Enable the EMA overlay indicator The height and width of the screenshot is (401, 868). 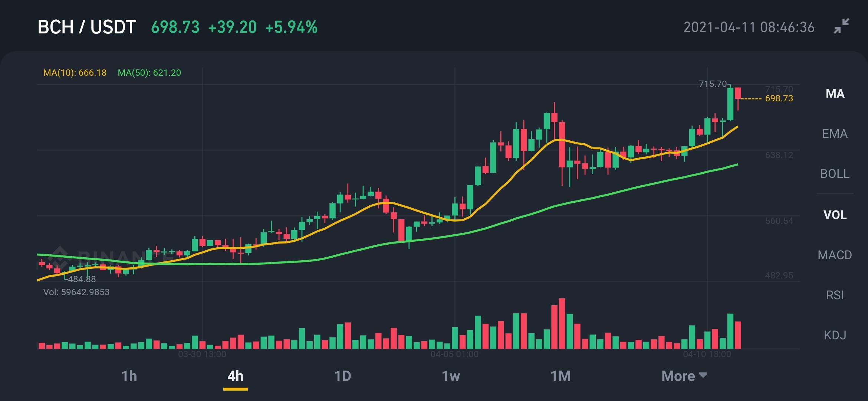tap(835, 134)
